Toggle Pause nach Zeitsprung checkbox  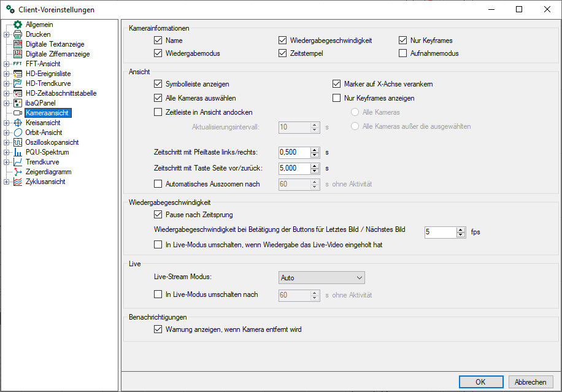click(158, 215)
